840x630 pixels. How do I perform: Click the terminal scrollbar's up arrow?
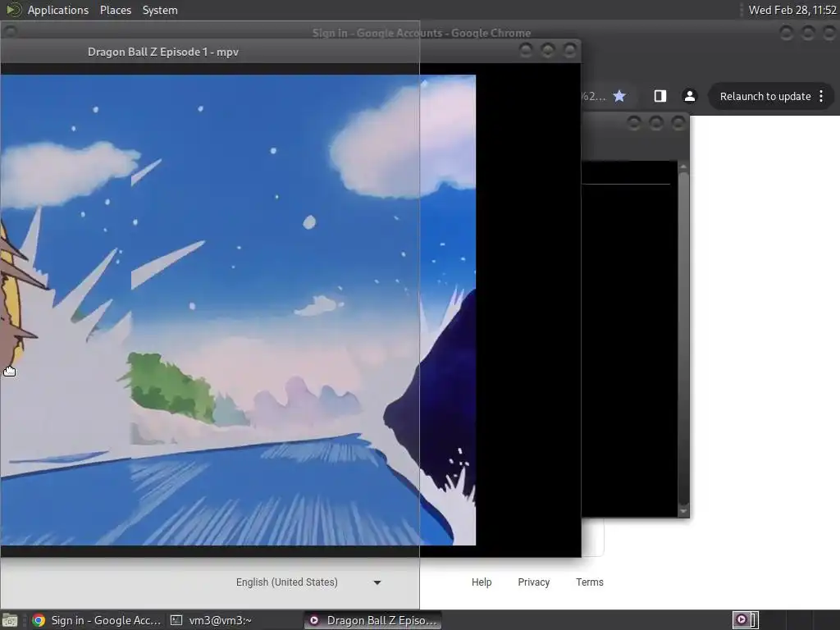(683, 167)
